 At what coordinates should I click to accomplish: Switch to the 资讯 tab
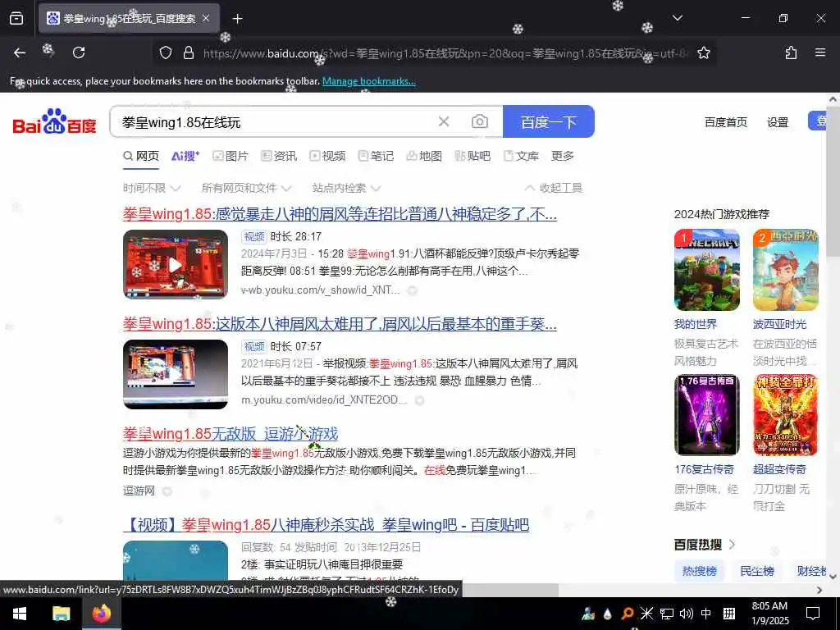pos(279,156)
